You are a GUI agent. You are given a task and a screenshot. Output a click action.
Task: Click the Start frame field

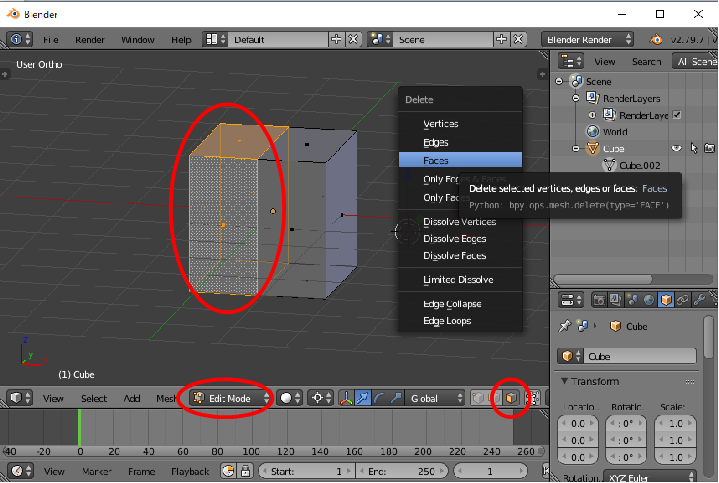307,471
